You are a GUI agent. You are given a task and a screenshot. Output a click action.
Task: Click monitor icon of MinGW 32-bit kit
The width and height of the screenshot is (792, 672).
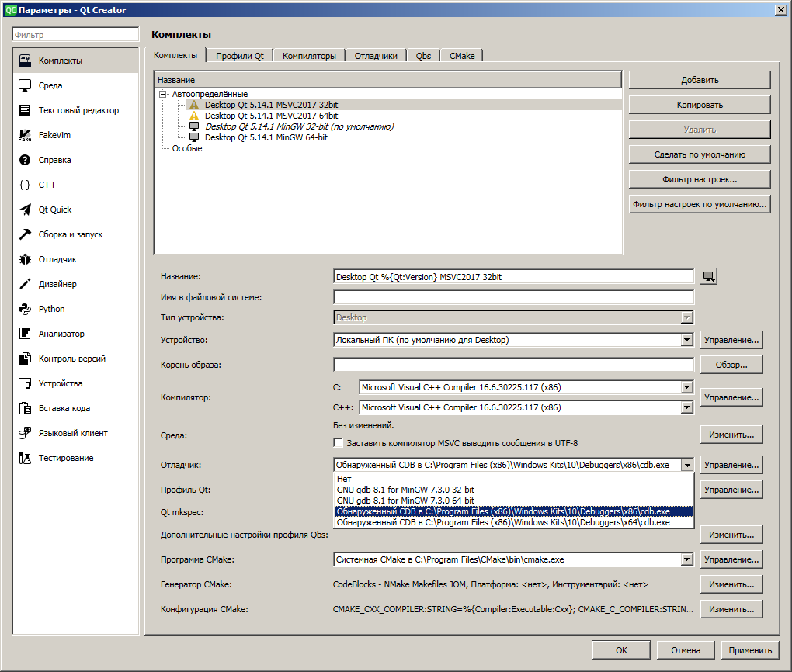(194, 126)
